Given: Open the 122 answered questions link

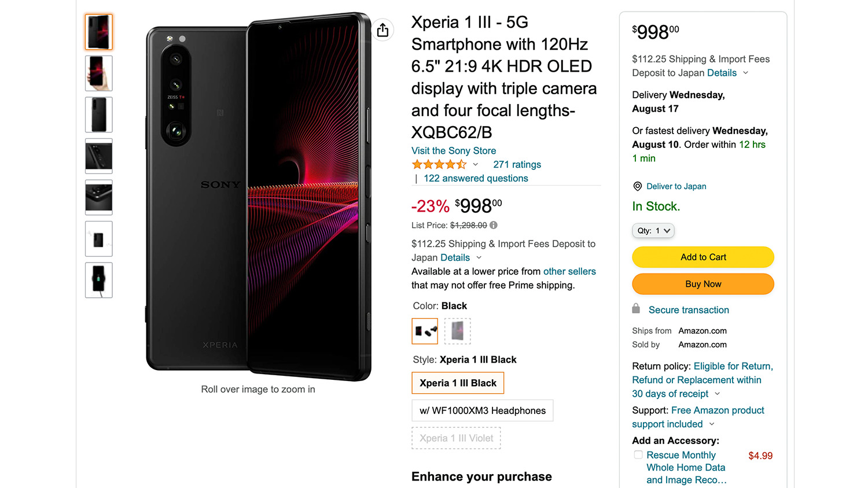Looking at the screenshot, I should pos(476,178).
